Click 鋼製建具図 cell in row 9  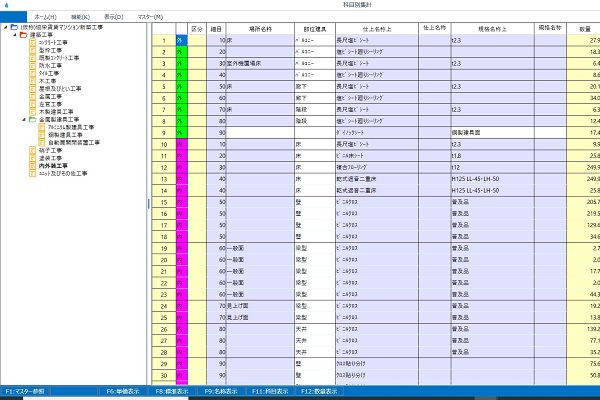[492, 133]
